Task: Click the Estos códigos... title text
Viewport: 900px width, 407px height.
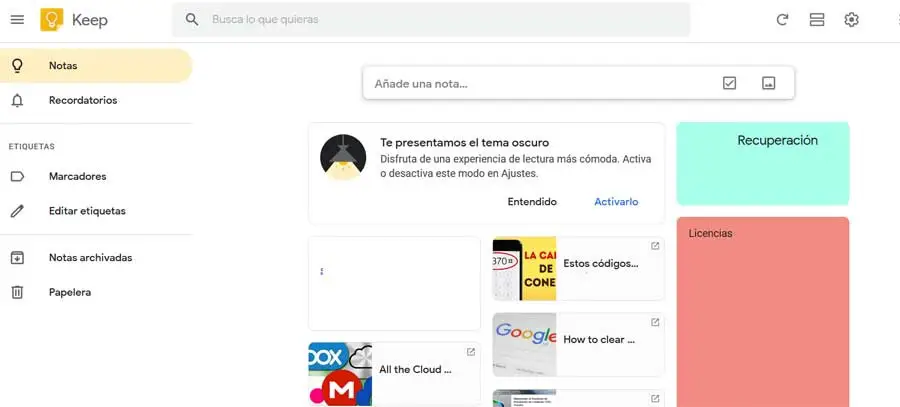Action: pos(601,264)
